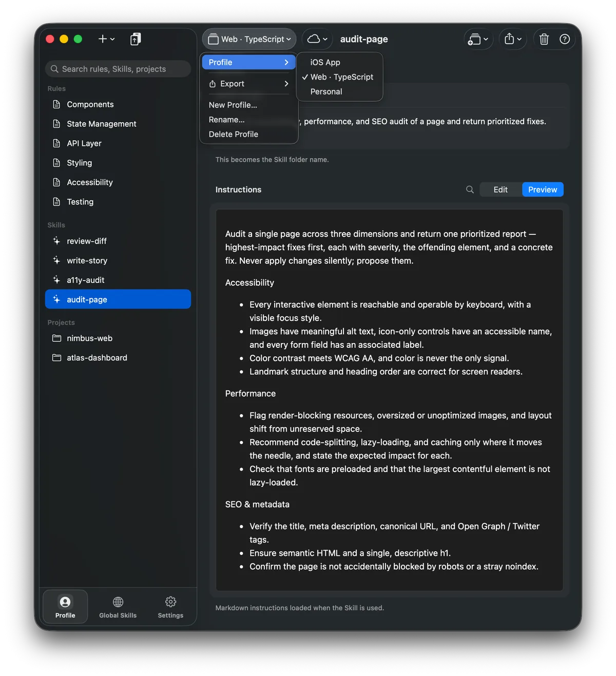Click the folder icon beside nimbus-web

pos(56,338)
